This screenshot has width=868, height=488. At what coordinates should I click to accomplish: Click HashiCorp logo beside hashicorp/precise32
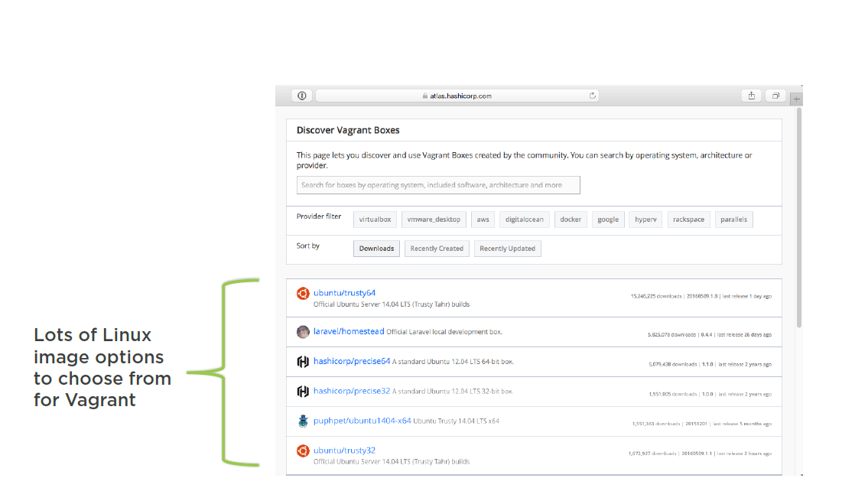303,392
